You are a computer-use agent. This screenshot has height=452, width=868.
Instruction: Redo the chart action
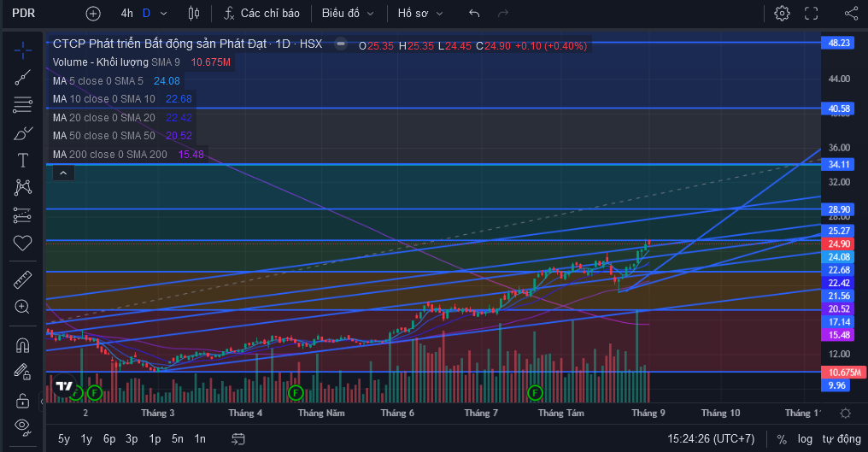pos(502,14)
